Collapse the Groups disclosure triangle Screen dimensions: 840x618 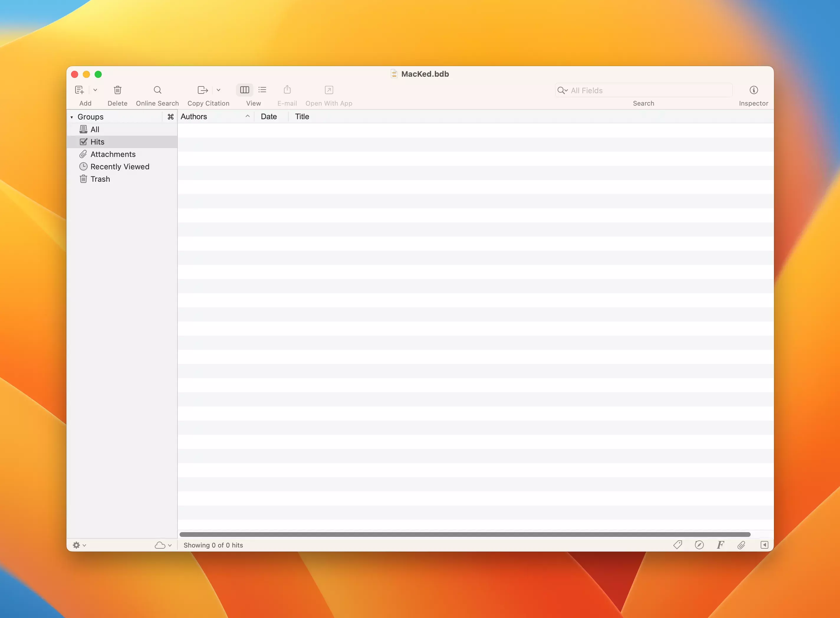[72, 117]
